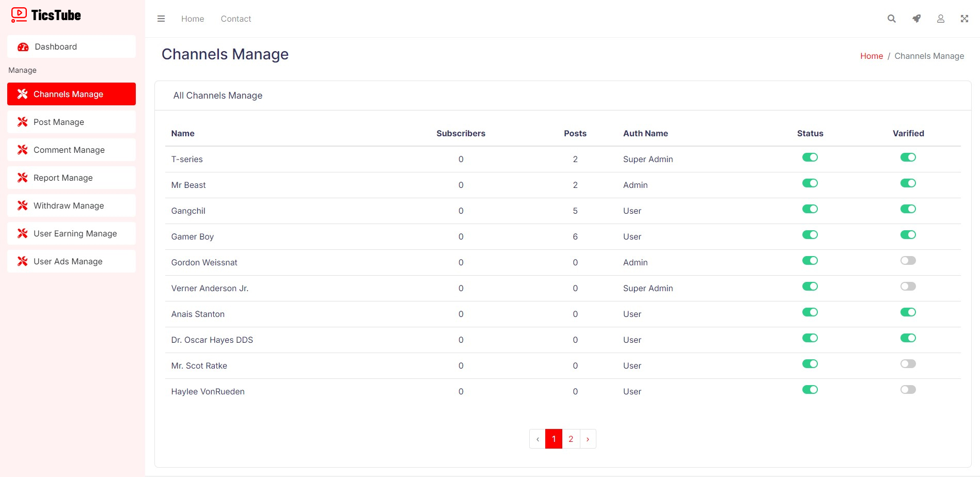Open the user profile icon
980x477 pixels.
pyautogui.click(x=940, y=19)
